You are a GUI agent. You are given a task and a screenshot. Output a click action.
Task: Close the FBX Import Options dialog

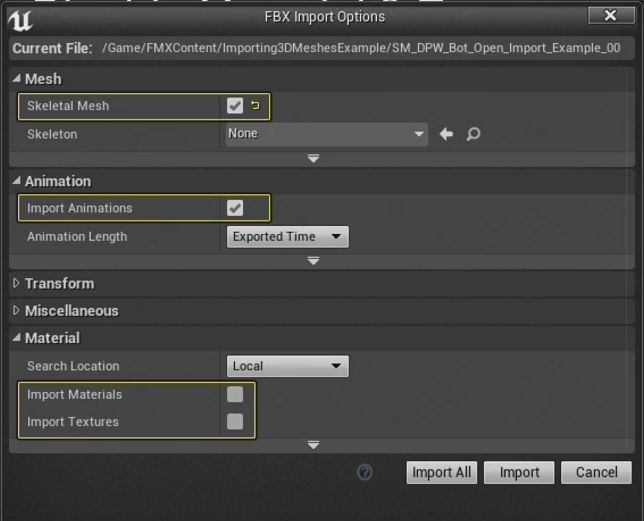(x=611, y=16)
